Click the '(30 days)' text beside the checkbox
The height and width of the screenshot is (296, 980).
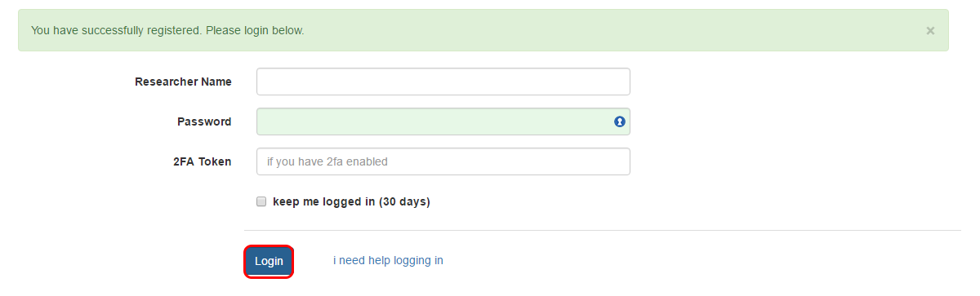click(x=404, y=201)
